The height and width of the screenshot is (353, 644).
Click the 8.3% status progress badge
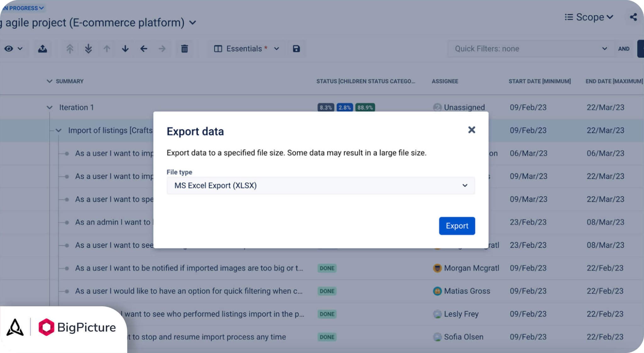point(326,107)
